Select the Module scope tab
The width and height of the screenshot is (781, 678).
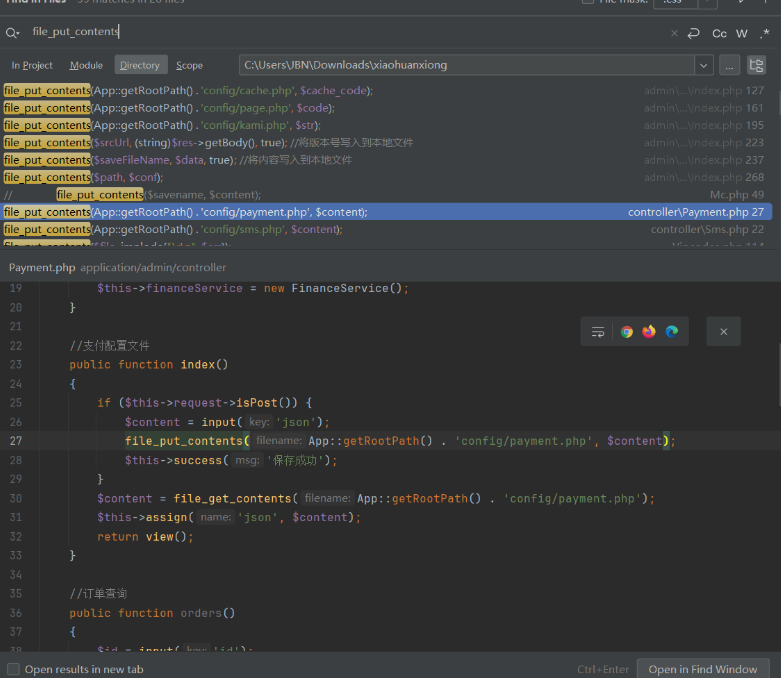(86, 65)
